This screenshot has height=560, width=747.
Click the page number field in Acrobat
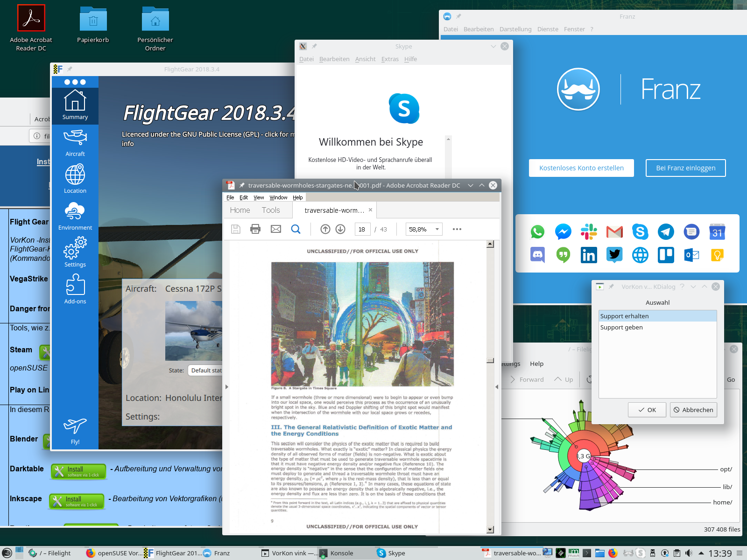click(x=362, y=229)
